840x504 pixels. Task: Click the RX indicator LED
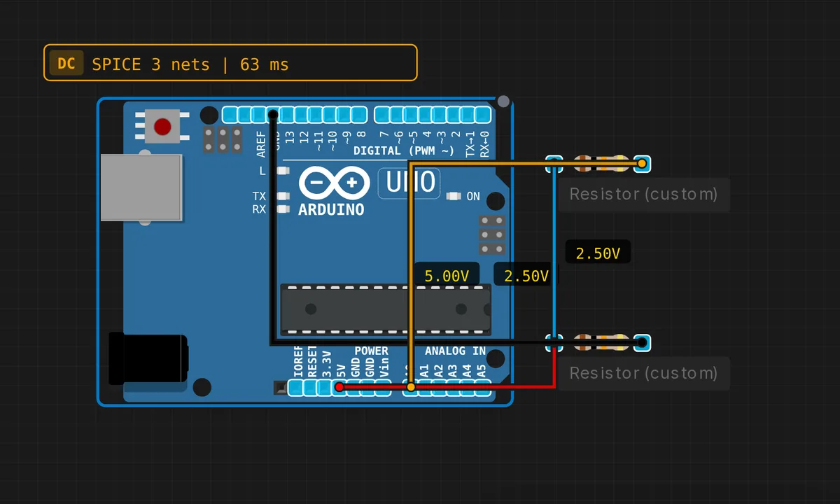pyautogui.click(x=283, y=209)
